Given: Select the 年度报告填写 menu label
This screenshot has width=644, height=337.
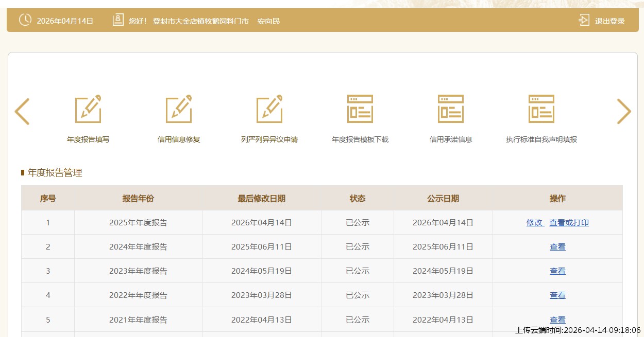Looking at the screenshot, I should [x=88, y=139].
